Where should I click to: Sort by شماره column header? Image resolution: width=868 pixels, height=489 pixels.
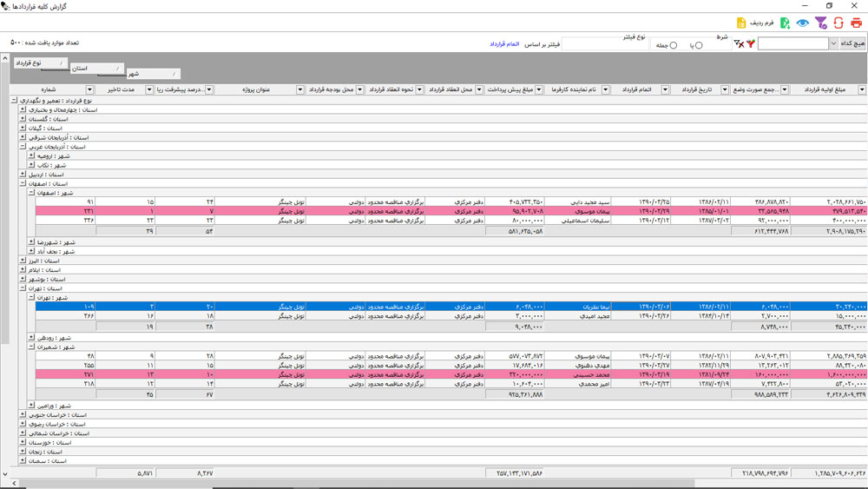48,89
